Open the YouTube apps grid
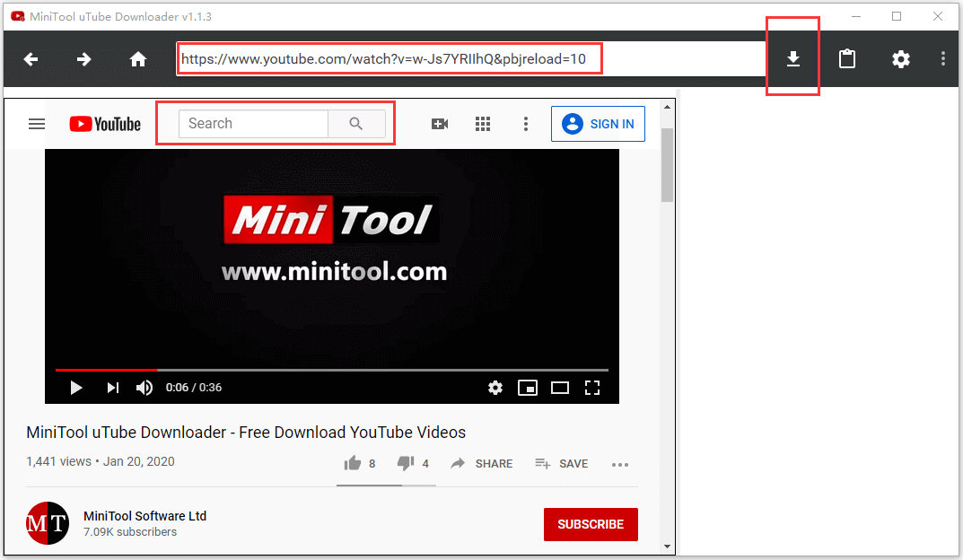 [x=483, y=124]
